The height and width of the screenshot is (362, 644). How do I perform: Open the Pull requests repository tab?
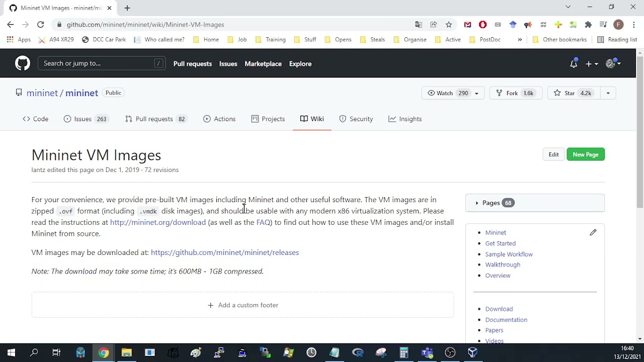click(x=155, y=119)
